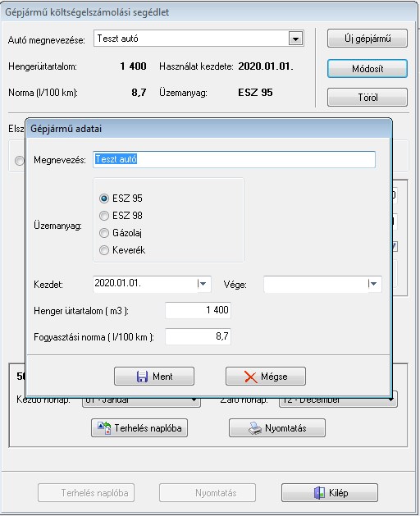Viewport: 420px width, 516px height.
Task: Click the Gépjármű adatai dialog title bar
Action: (208, 128)
